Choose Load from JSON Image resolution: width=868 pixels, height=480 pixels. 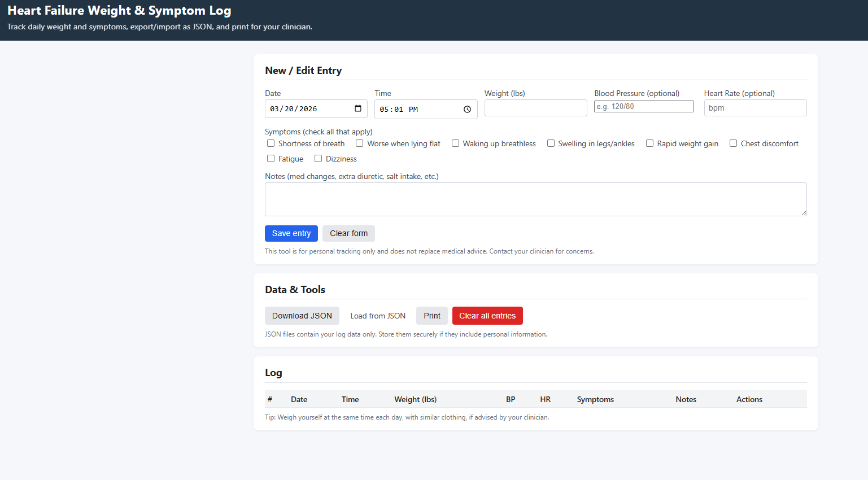coord(378,316)
